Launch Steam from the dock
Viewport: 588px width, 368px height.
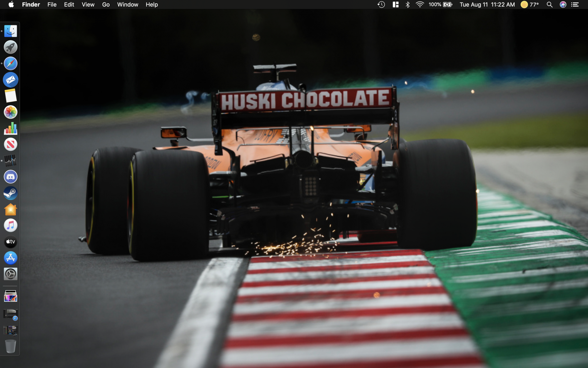(11, 193)
